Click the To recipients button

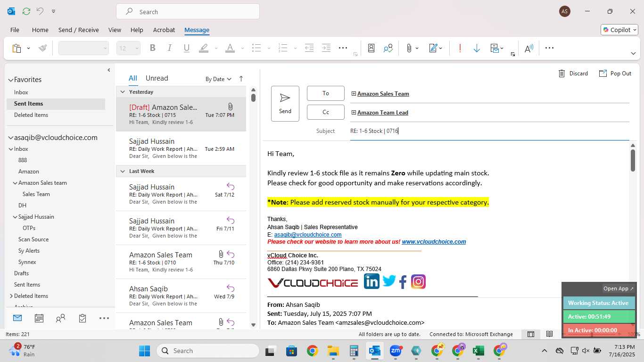pyautogui.click(x=326, y=93)
